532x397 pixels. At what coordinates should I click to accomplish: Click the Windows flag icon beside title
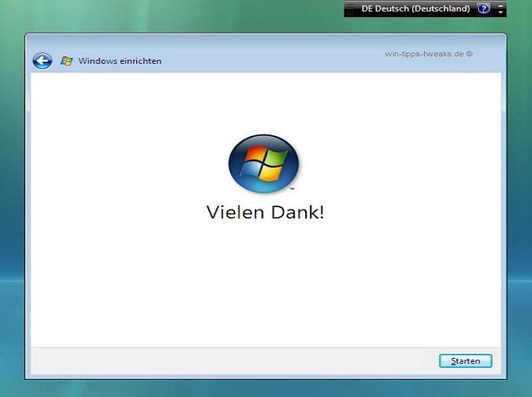pos(66,62)
